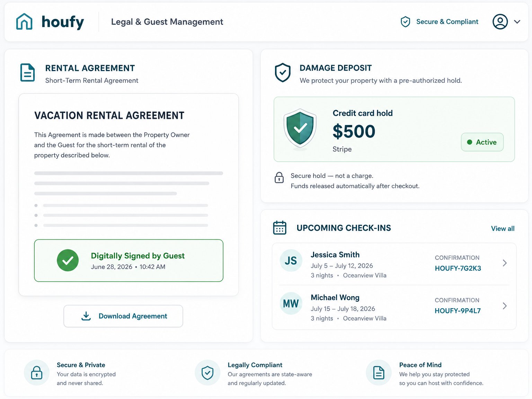Click the green signed checkmark circle
The height and width of the screenshot is (399, 532).
point(68,260)
